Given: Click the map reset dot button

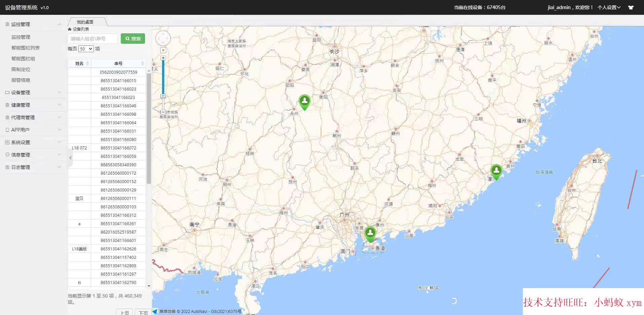Looking at the screenshot, I should pos(163,50).
